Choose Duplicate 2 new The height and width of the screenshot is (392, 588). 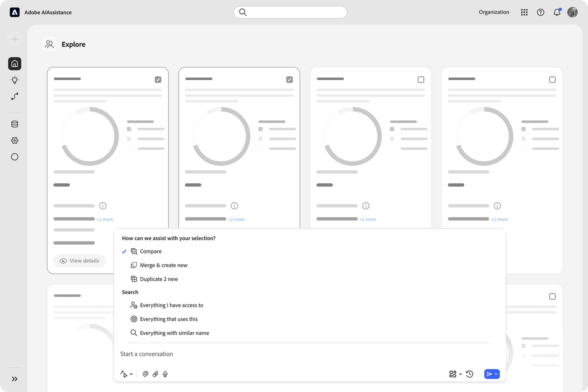tap(159, 279)
